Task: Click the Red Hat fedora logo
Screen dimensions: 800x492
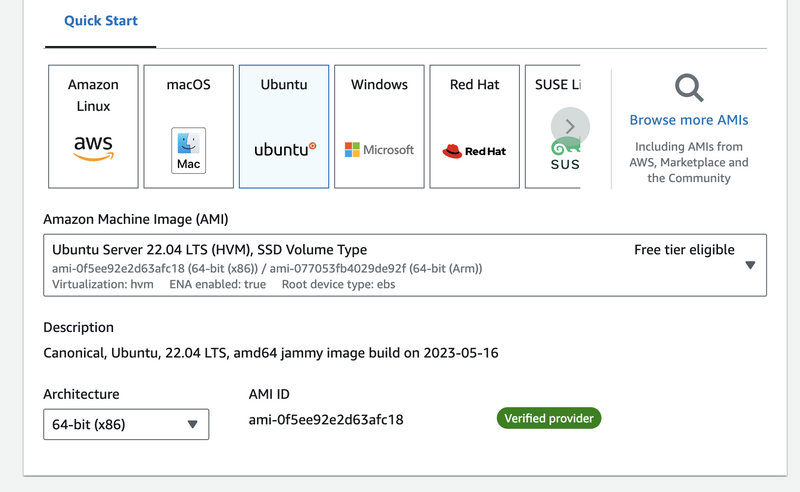Action: pyautogui.click(x=474, y=151)
